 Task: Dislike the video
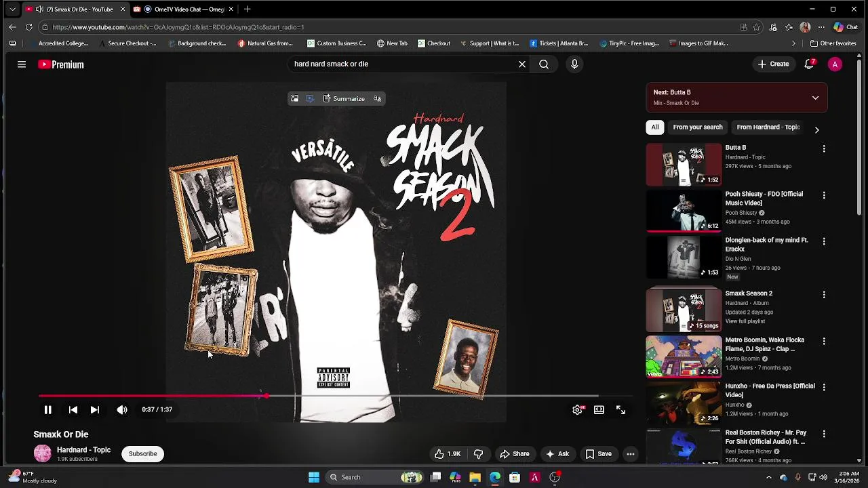click(478, 454)
